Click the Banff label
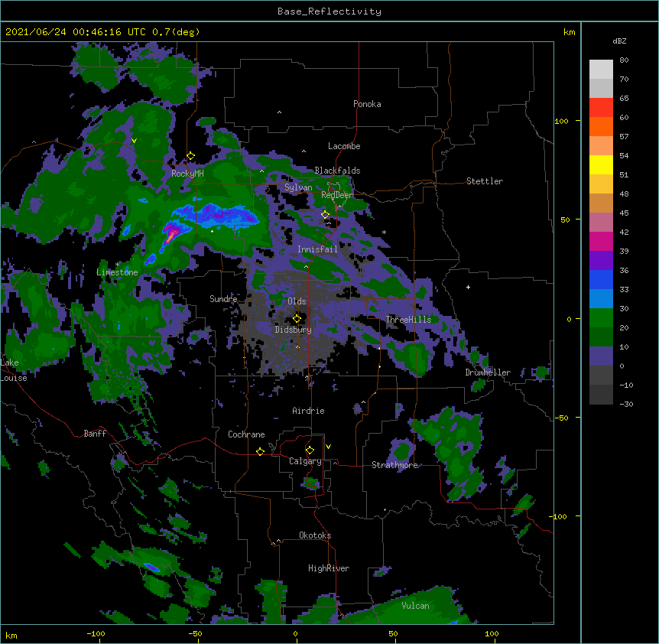The height and width of the screenshot is (644, 659). (x=95, y=434)
